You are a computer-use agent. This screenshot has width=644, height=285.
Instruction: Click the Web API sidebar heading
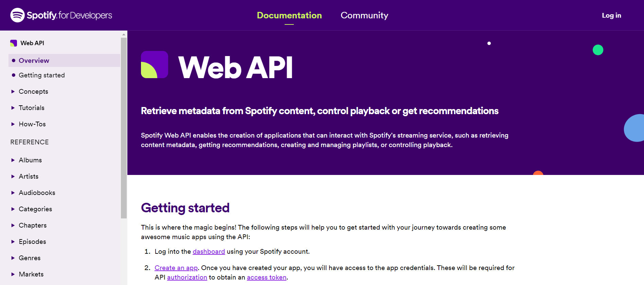tap(32, 43)
